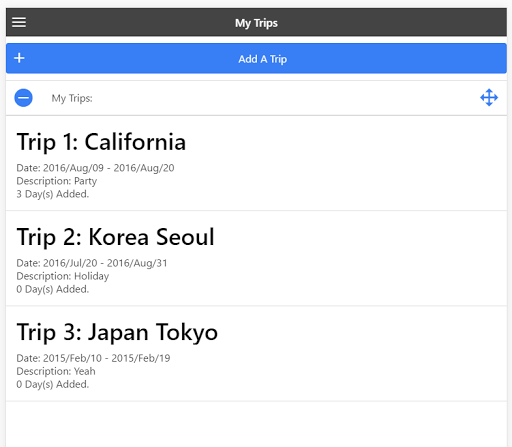Click empty area below Trip 3
Viewport: 512px width, 447px height.
pyautogui.click(x=256, y=424)
